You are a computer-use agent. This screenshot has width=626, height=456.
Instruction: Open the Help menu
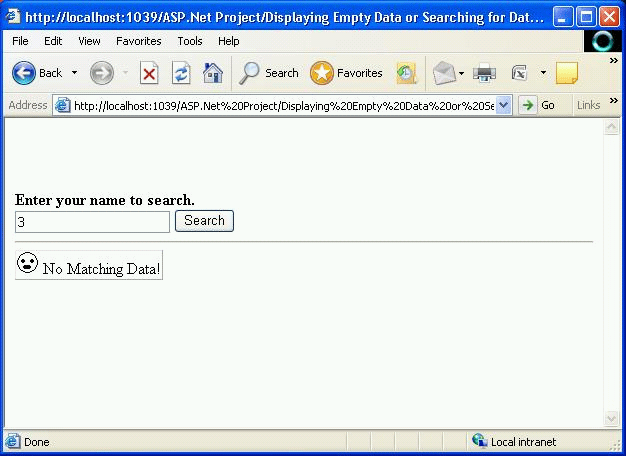228,41
